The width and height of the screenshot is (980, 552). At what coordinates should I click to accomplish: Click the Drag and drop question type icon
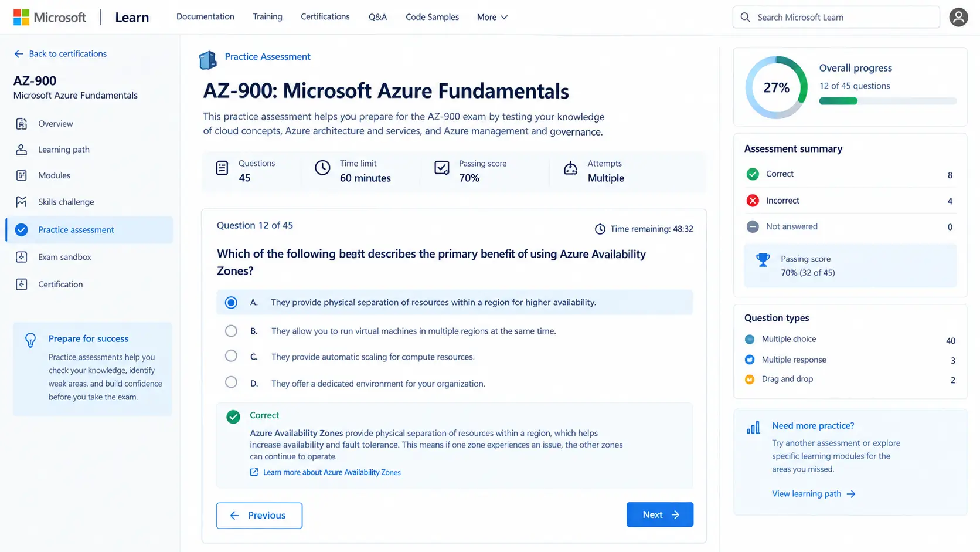pos(750,380)
